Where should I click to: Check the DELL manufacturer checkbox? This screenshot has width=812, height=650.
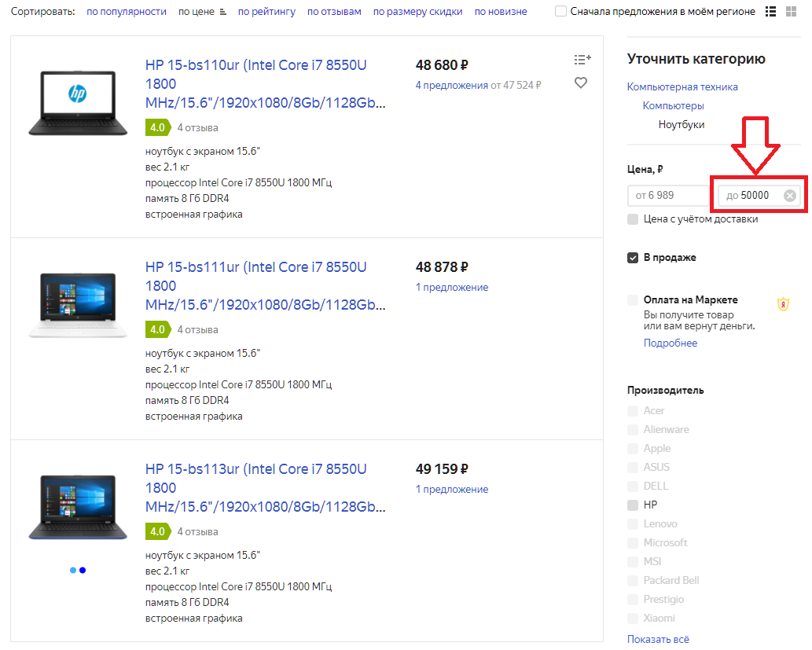633,486
